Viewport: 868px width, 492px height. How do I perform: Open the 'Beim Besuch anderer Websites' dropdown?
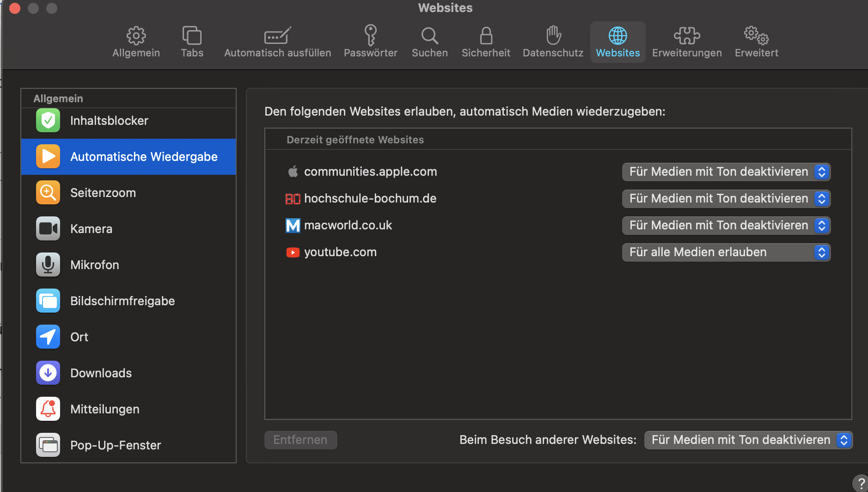748,440
